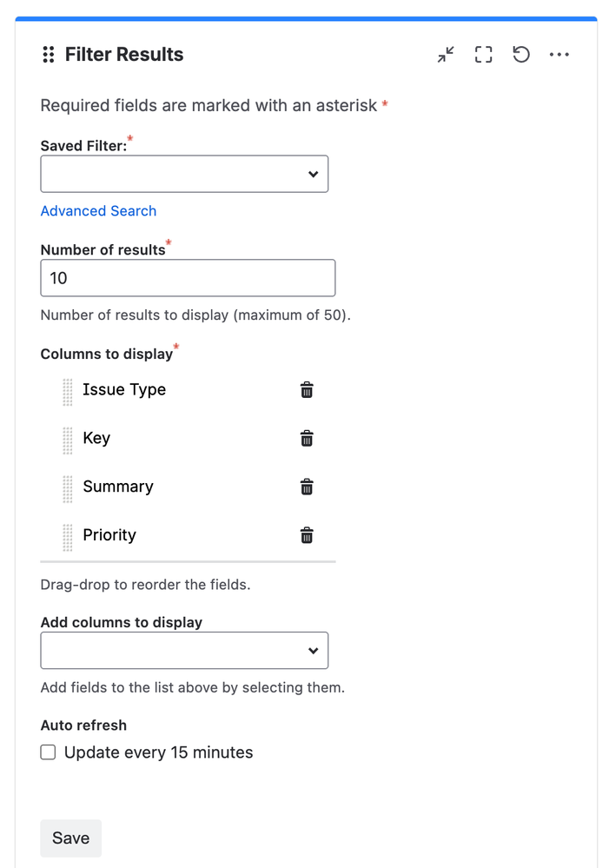609x868 pixels.
Task: Click the minimize gadget icon
Action: point(446,55)
